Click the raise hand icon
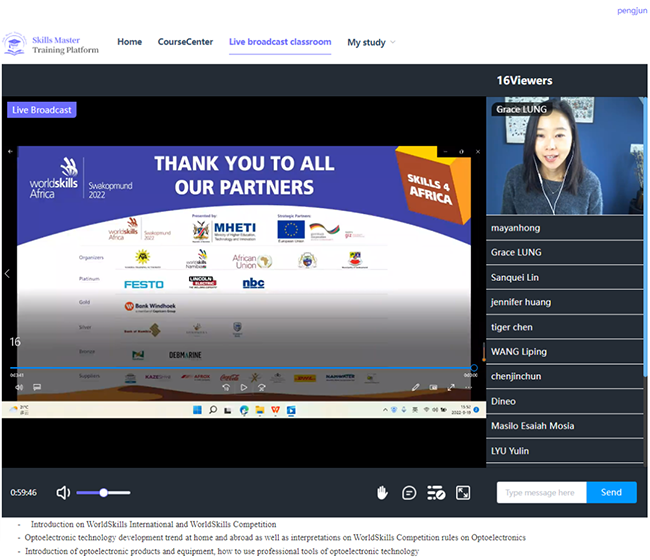 click(x=382, y=492)
